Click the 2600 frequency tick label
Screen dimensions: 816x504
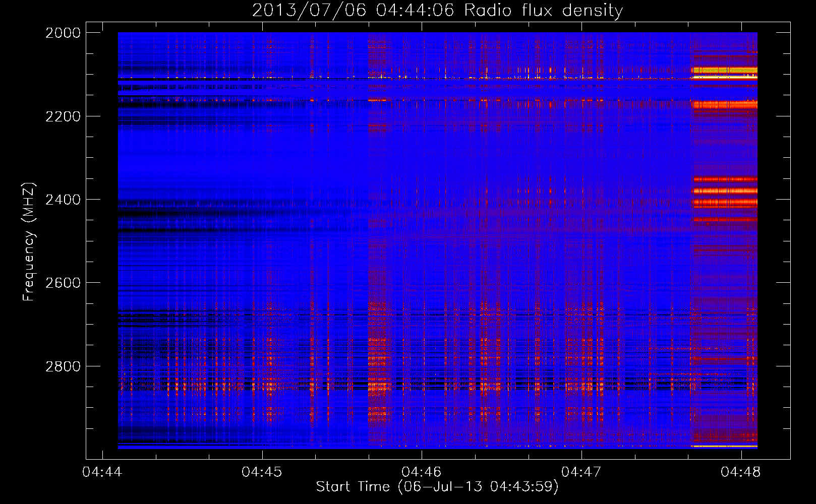coord(63,283)
